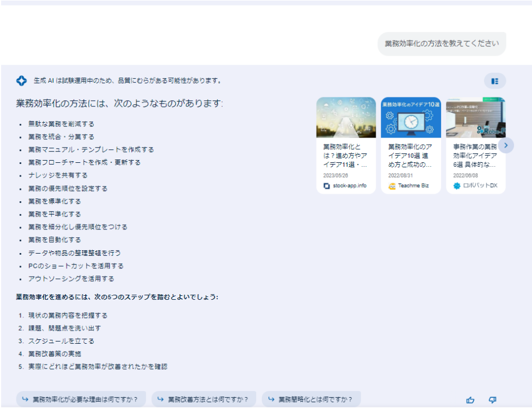
Task: Click the thumbs down feedback icon
Action: [x=492, y=400]
